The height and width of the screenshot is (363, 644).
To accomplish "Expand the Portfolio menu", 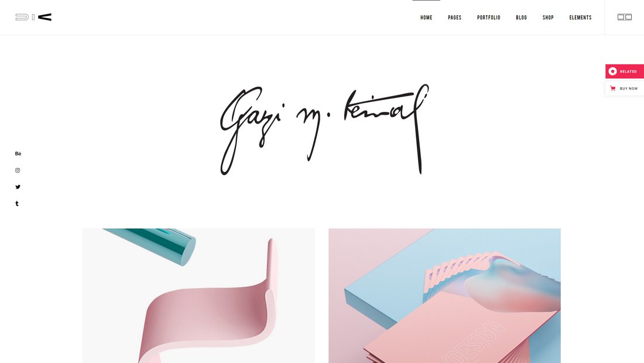I will 489,18.
